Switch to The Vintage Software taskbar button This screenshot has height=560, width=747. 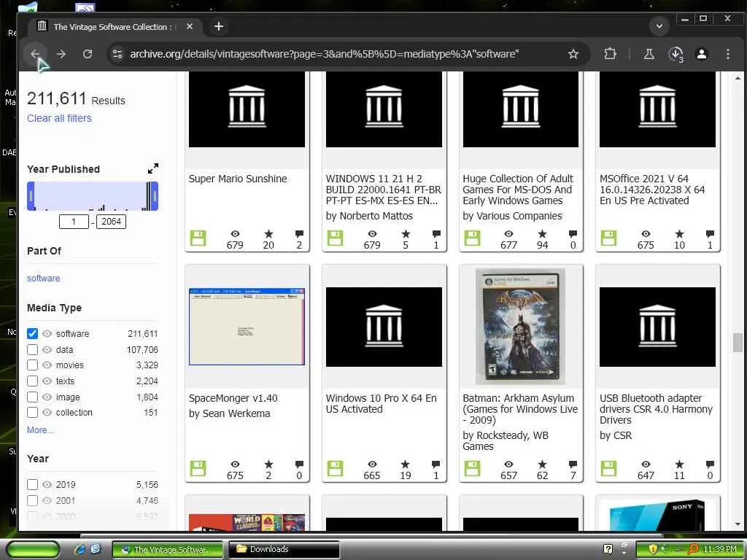tap(168, 550)
